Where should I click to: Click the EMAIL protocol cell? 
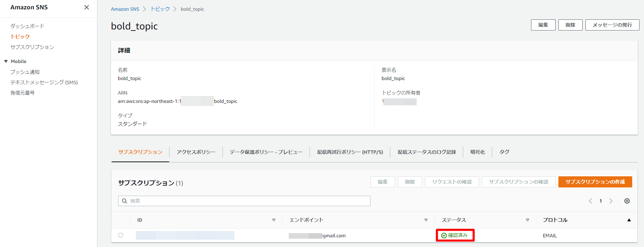pos(550,236)
